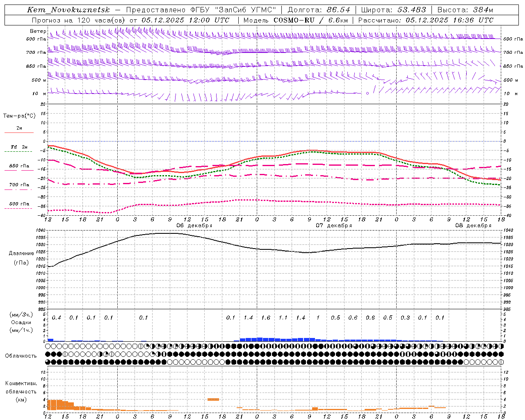Viewport: 525px width, 420px height.
Task: Click the '2м' temperature legend entry
Action: [19, 128]
